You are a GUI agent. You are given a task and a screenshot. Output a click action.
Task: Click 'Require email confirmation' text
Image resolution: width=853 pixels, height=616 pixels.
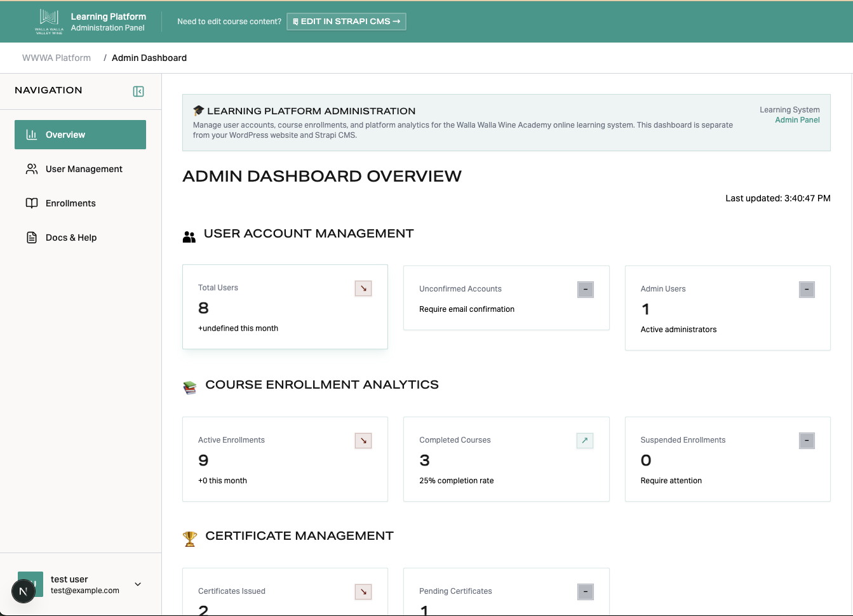(x=467, y=309)
